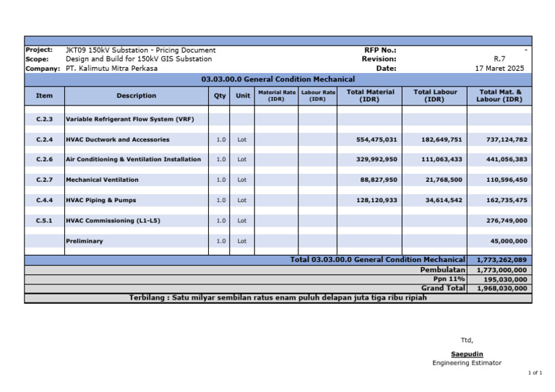Click the 'Engineering Estimator' title
Screen dimensions: 555x392
point(467,363)
